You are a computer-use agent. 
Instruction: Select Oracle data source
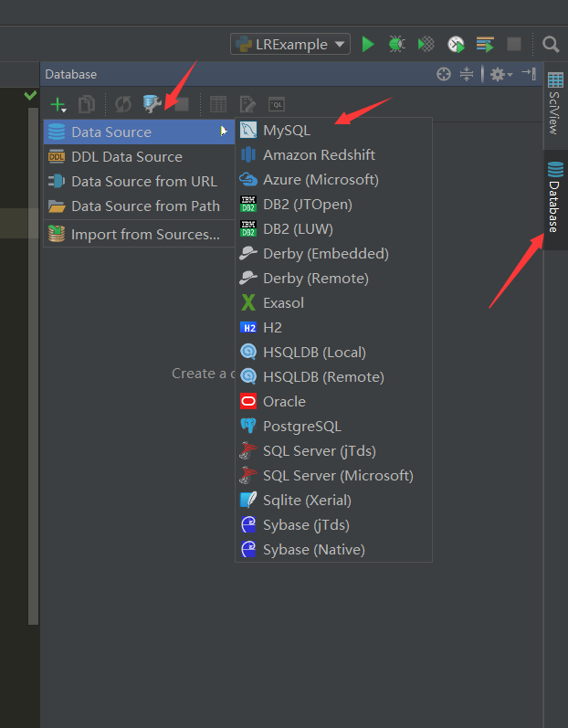coord(333,402)
